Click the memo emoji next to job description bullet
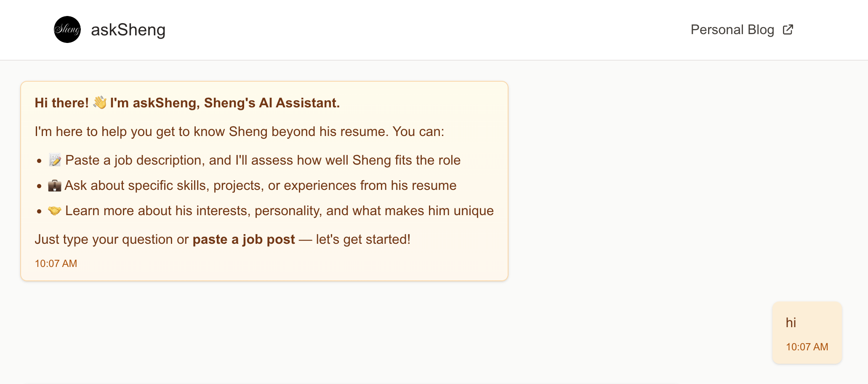This screenshot has width=868, height=384. tap(54, 160)
